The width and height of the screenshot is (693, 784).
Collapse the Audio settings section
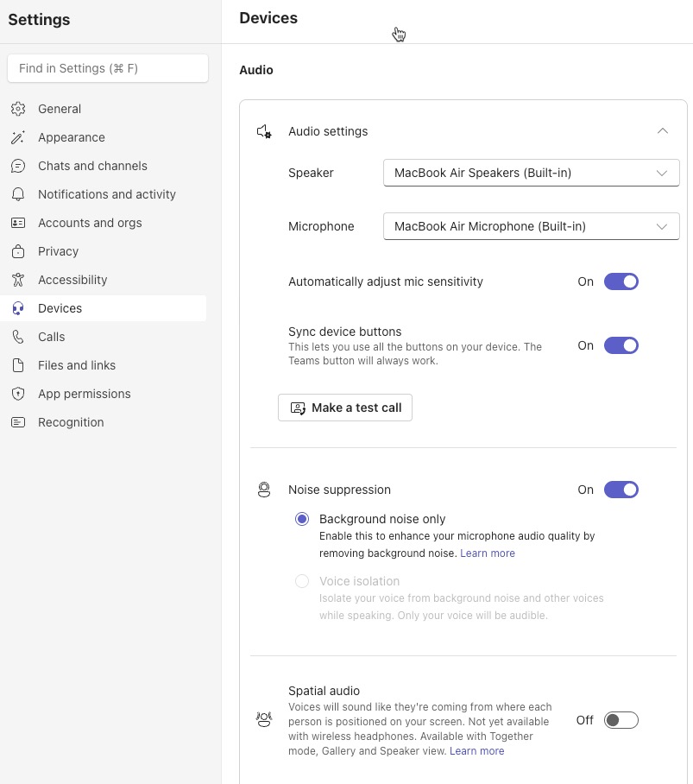coord(662,131)
